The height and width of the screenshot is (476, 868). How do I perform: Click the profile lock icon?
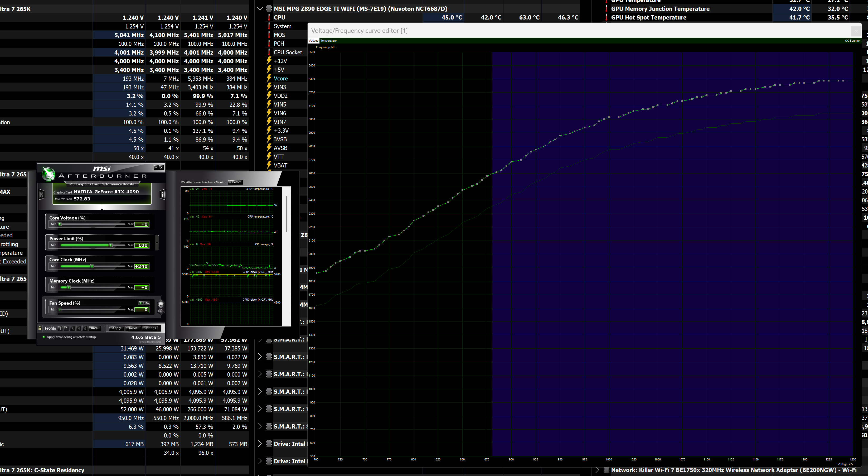point(40,328)
